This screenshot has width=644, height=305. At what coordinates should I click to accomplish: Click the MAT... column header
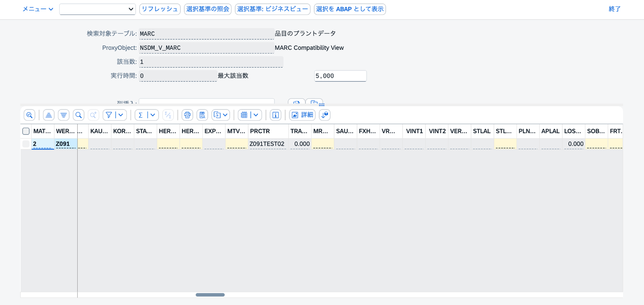(43, 131)
